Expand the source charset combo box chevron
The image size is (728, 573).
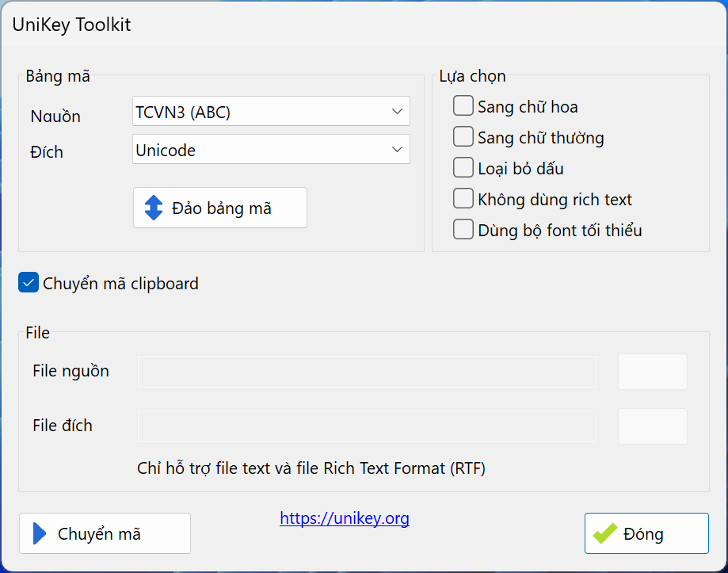click(x=397, y=111)
